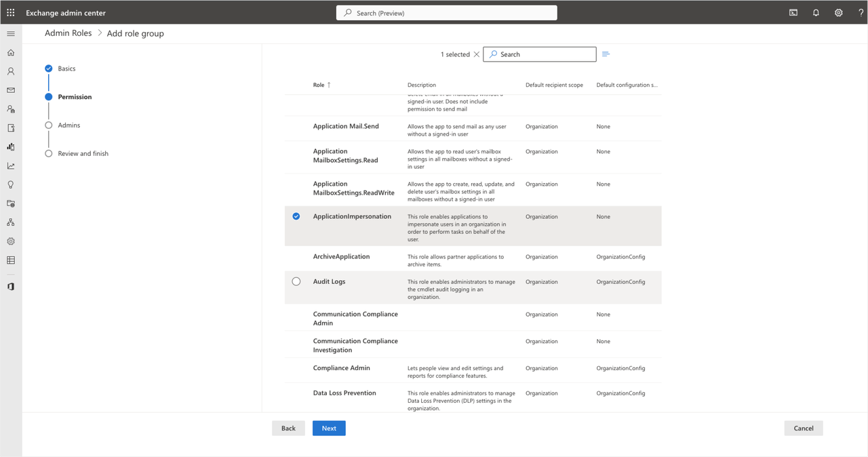Screen dimensions: 868x457
Task: Open the Help question mark icon
Action: click(x=861, y=12)
